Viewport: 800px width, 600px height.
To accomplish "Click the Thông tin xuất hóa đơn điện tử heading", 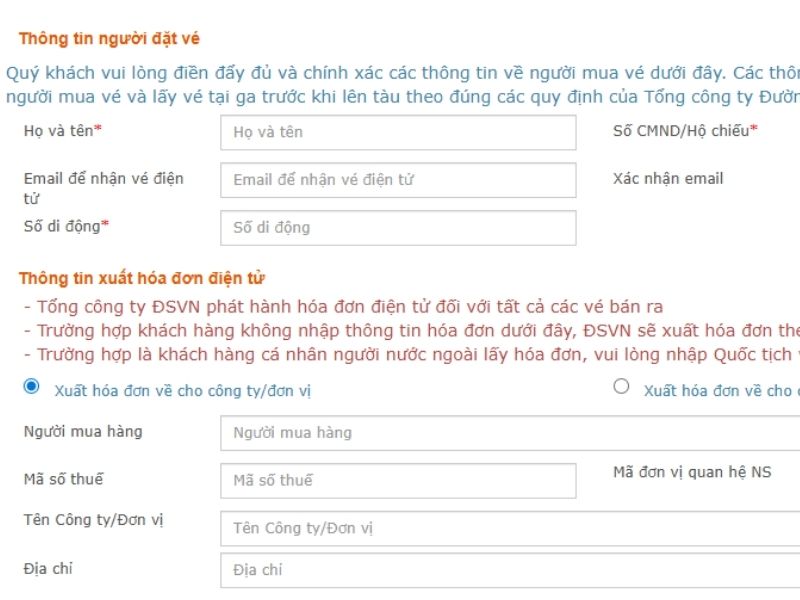I will 141,279.
